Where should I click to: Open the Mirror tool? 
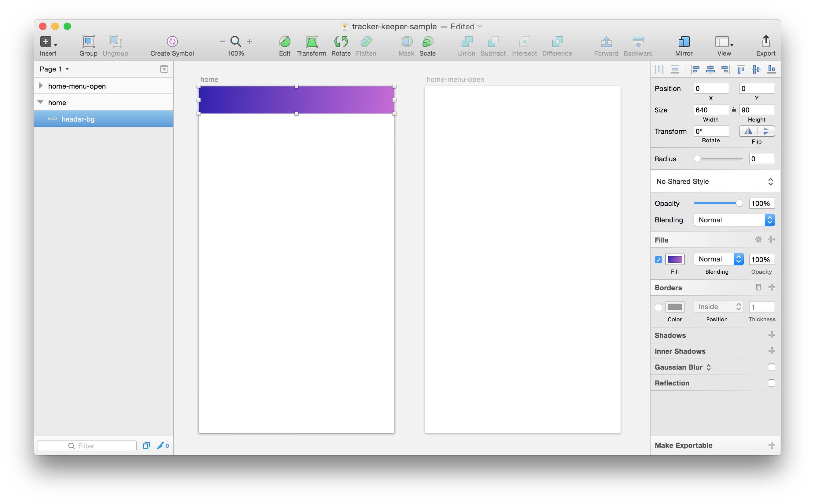tap(684, 42)
